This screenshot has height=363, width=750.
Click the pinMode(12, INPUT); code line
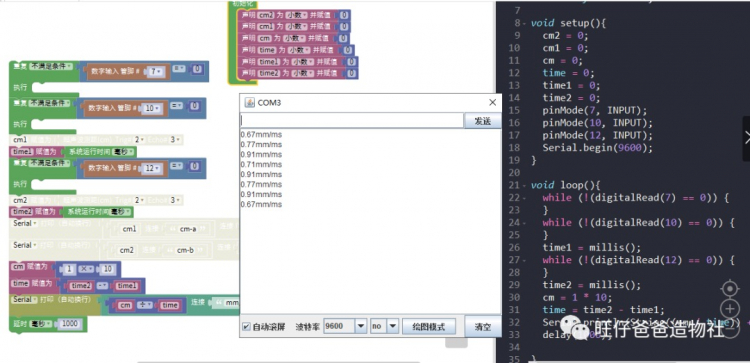597,135
